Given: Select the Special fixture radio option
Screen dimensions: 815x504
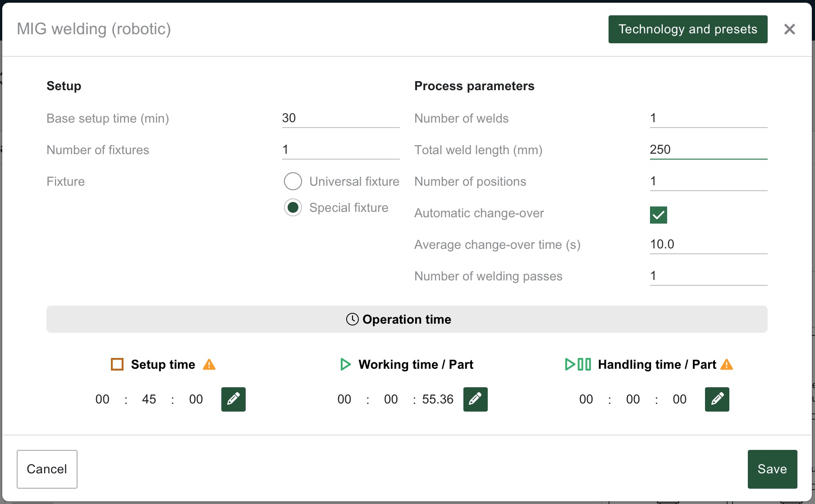Looking at the screenshot, I should [x=293, y=207].
